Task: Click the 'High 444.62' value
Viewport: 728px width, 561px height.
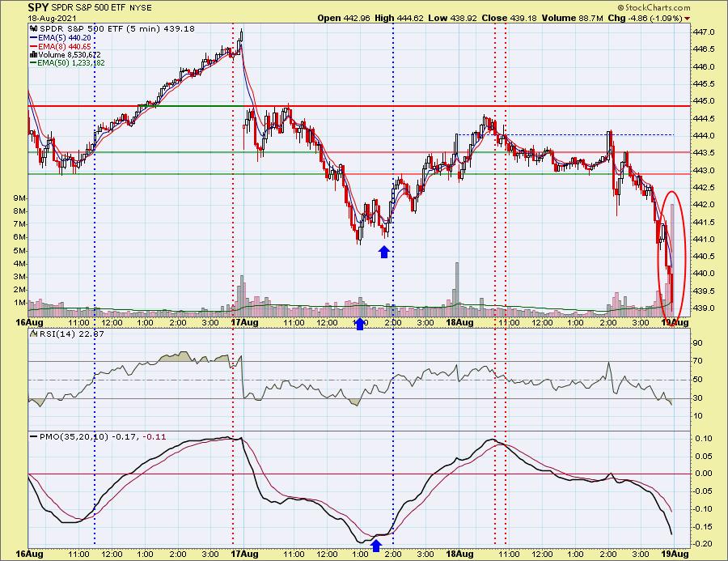Action: (x=399, y=19)
